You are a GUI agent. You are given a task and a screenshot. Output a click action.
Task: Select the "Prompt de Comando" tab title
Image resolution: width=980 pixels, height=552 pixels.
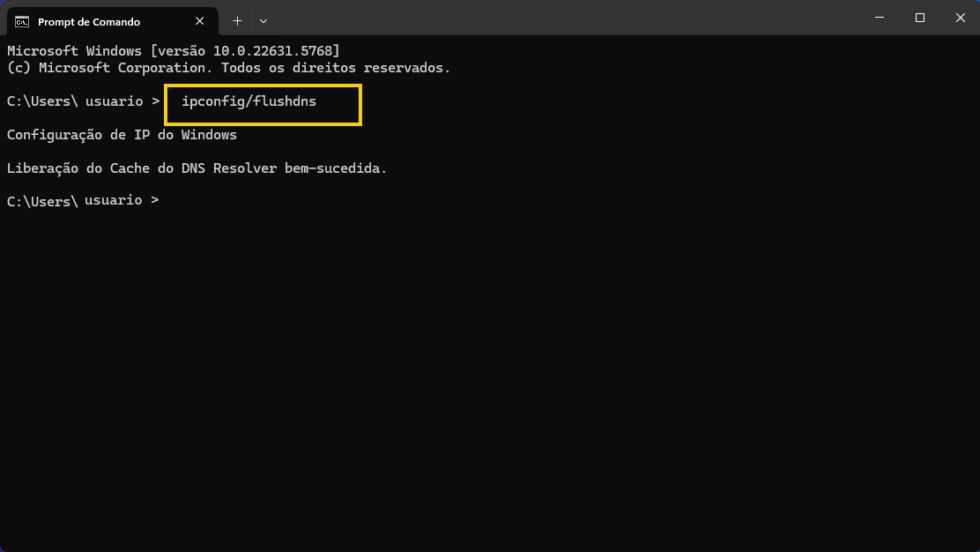point(88,21)
